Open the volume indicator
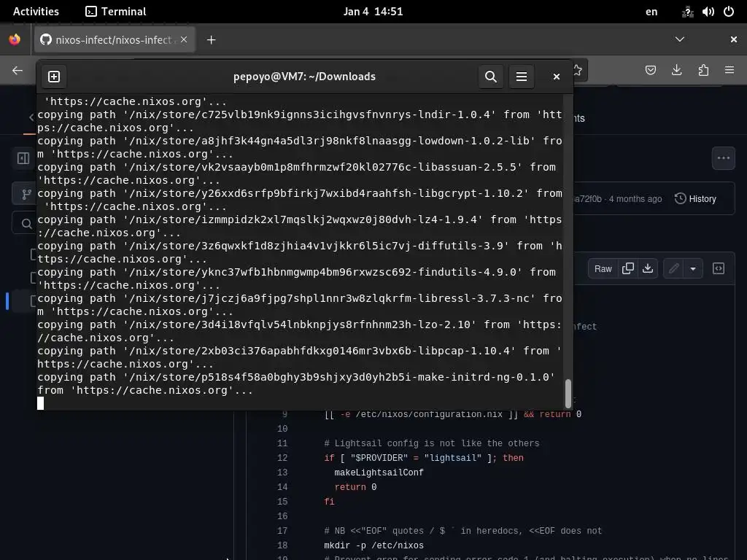The width and height of the screenshot is (747, 560). (708, 12)
